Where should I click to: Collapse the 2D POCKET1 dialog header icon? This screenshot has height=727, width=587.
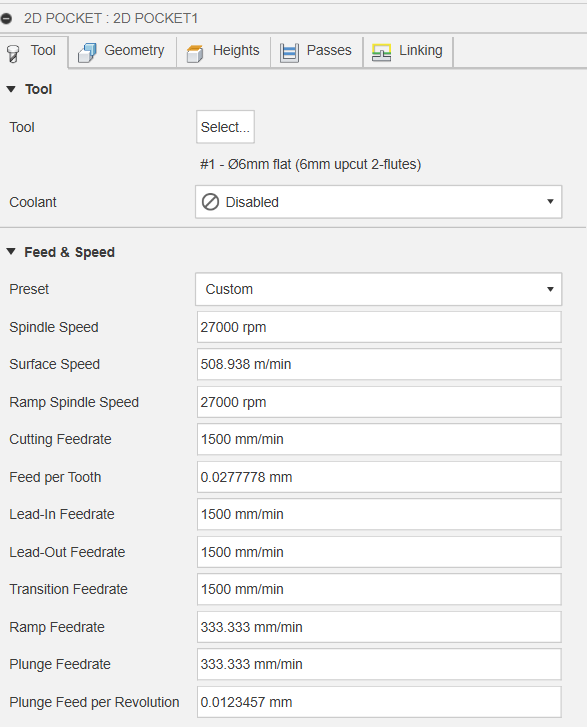coord(6,19)
